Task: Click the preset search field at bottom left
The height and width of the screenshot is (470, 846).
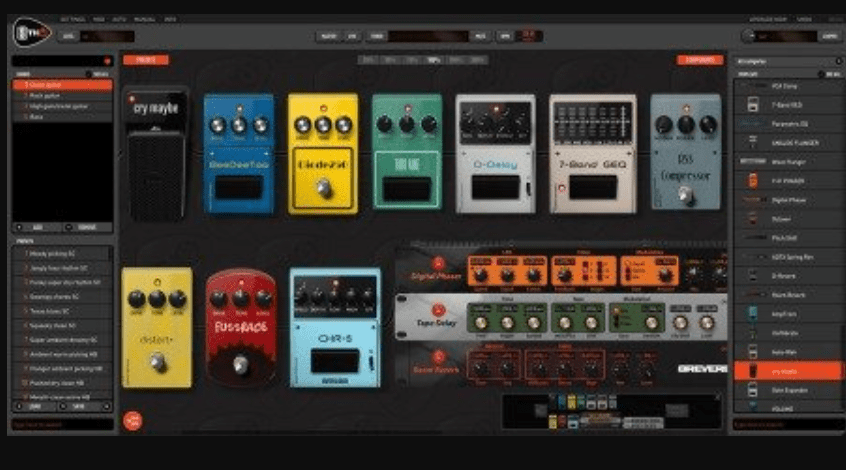Action: [62, 424]
